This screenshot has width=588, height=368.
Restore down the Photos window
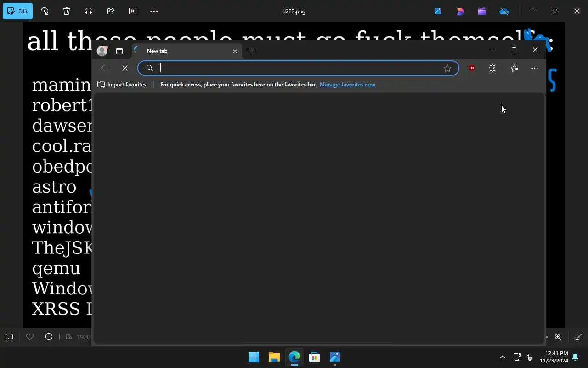pos(555,11)
